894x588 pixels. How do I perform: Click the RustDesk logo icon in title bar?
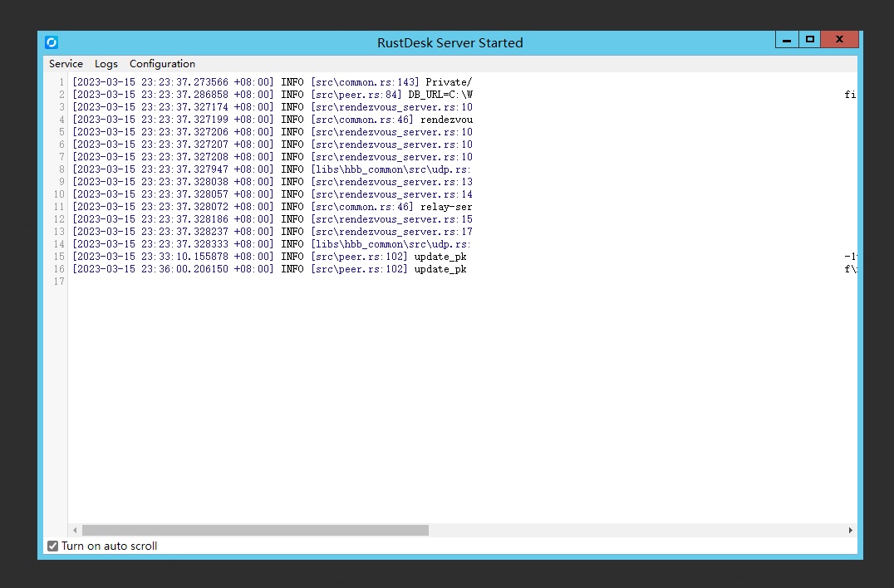pos(52,42)
